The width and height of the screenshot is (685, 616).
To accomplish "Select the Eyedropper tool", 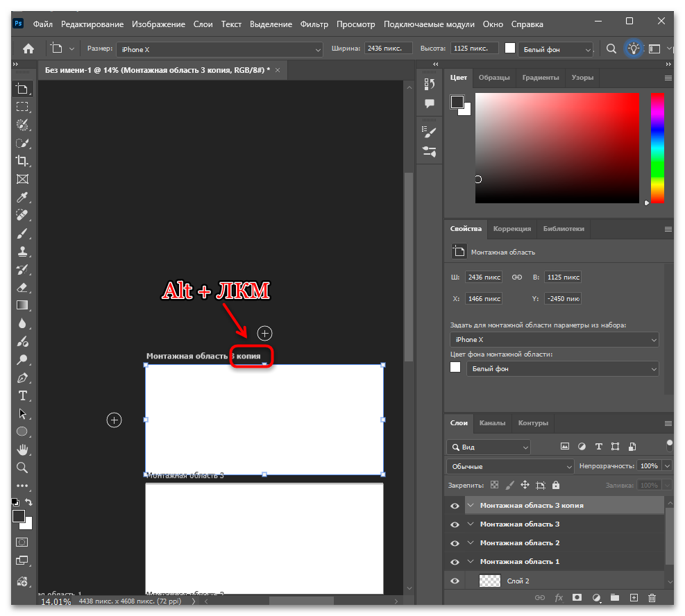I will click(22, 197).
